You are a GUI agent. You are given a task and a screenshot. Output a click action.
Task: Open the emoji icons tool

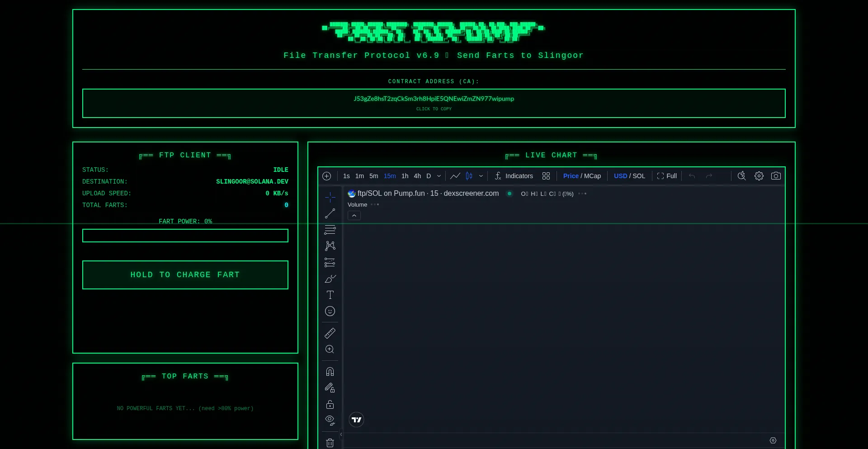click(x=330, y=311)
